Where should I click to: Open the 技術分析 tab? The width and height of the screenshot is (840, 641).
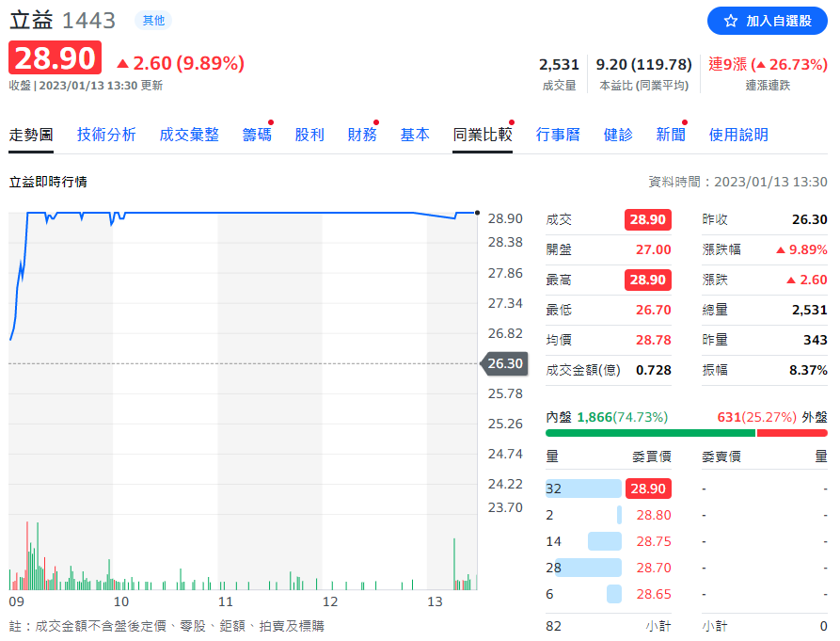106,135
